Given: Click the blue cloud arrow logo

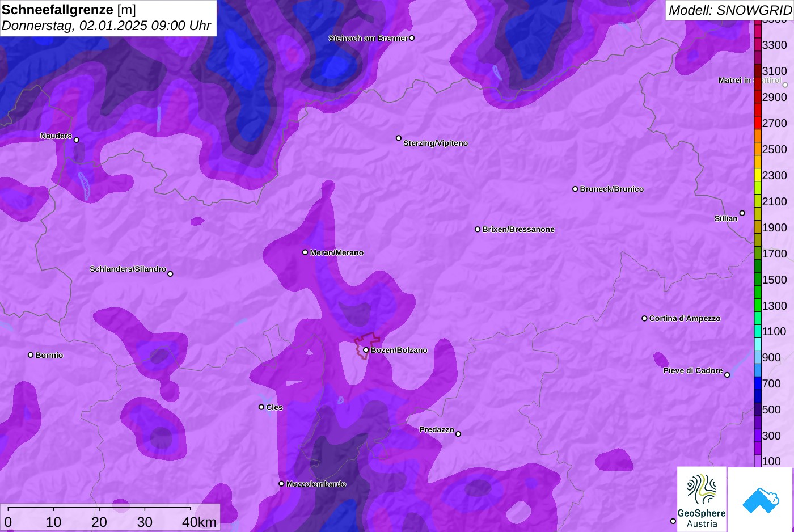Looking at the screenshot, I should pos(760,500).
